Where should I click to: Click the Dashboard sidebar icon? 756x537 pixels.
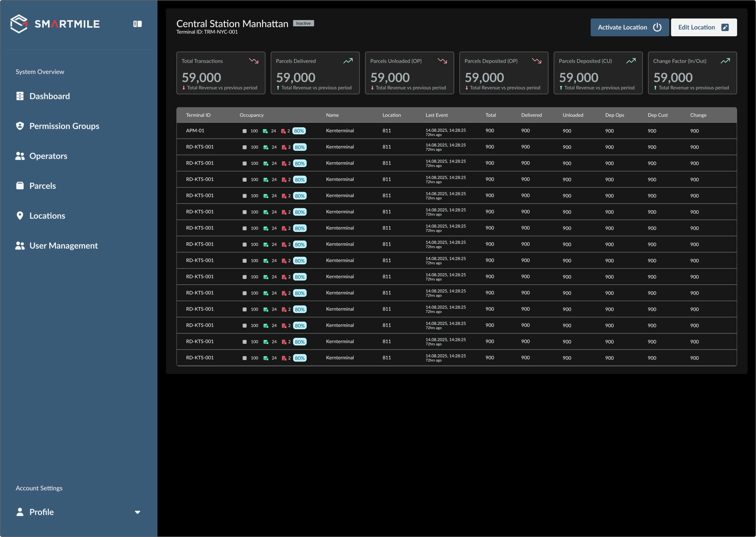pyautogui.click(x=20, y=96)
